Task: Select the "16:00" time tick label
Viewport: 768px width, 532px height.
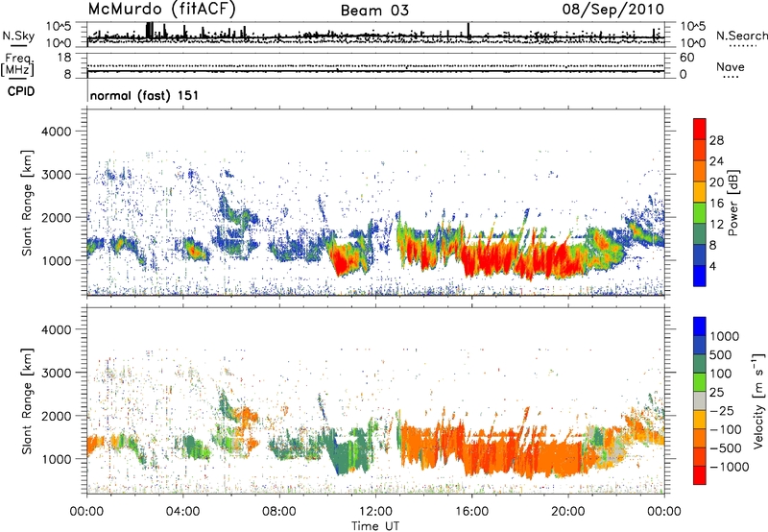Action: 471,512
